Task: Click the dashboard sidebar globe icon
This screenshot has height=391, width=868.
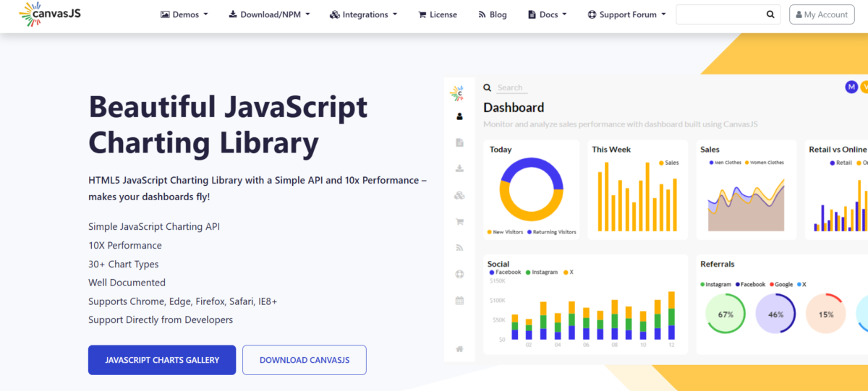Action: coord(459,274)
